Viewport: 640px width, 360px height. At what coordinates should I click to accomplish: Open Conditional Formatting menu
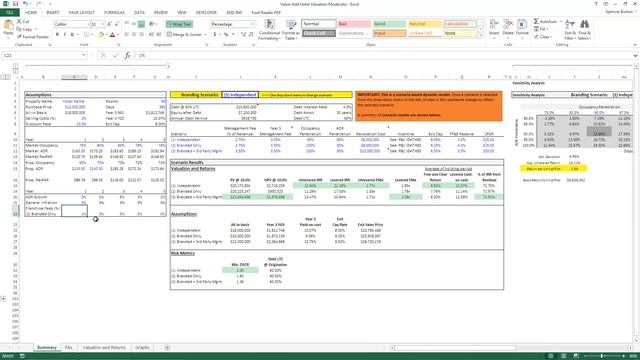click(x=269, y=29)
